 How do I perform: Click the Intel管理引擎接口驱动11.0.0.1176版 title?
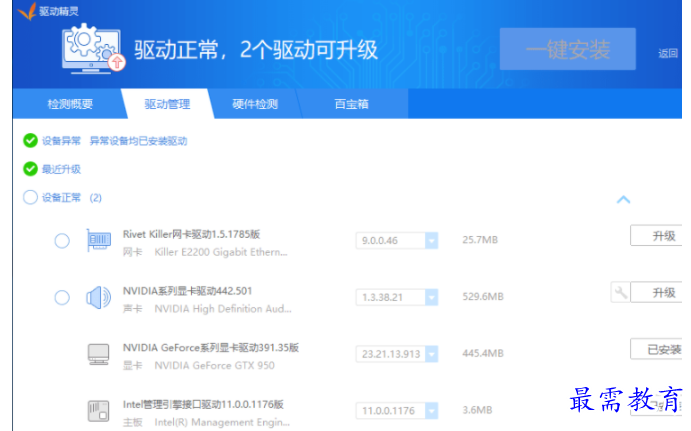(203, 405)
